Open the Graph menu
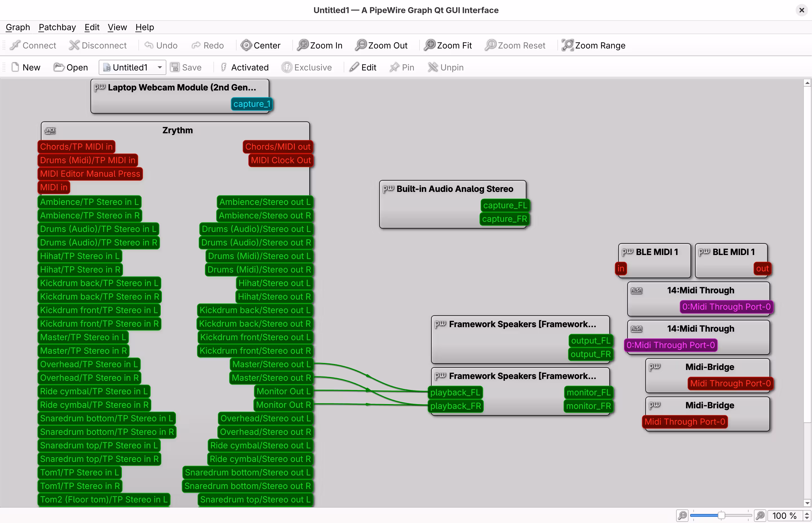Image resolution: width=812 pixels, height=523 pixels. pos(17,27)
